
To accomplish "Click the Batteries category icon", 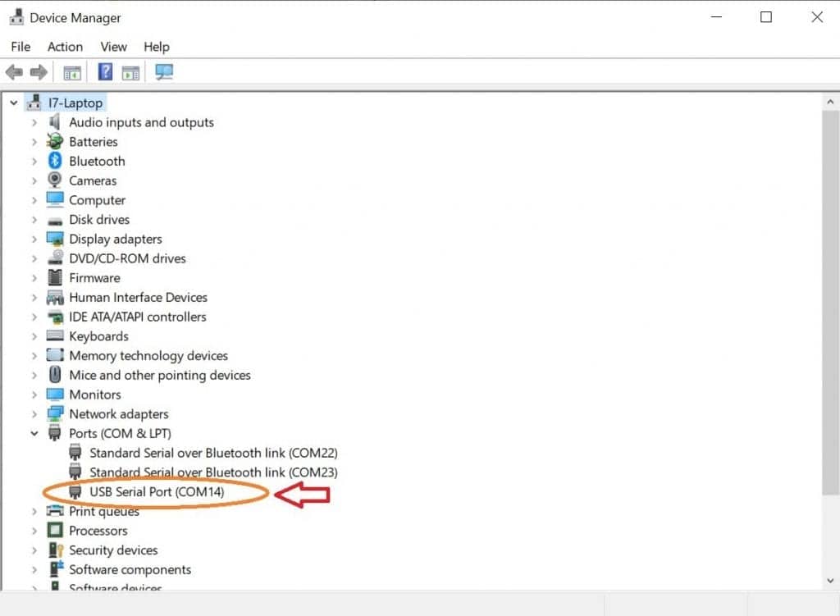I will coord(55,141).
